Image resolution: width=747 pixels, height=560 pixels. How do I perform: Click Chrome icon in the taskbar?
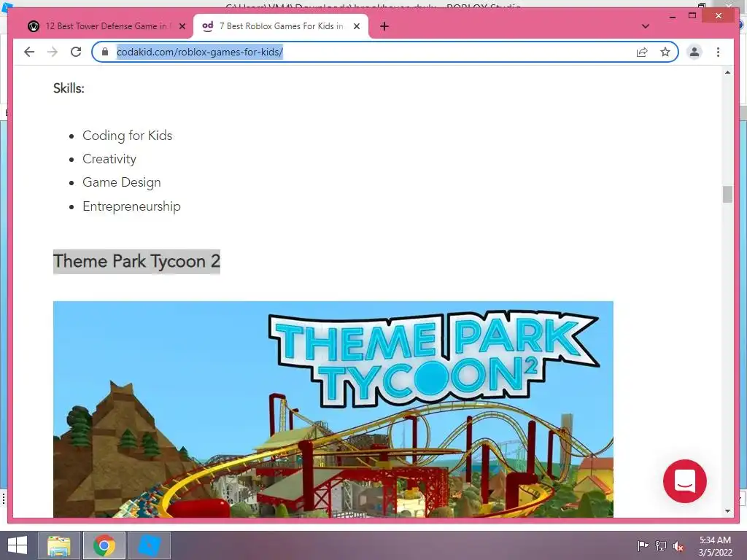tap(104, 545)
